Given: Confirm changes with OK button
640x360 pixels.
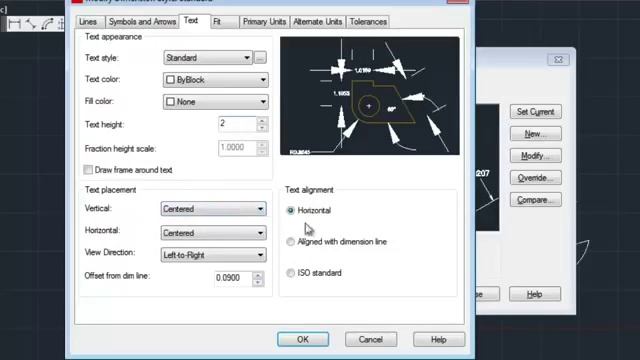Looking at the screenshot, I should click(303, 340).
